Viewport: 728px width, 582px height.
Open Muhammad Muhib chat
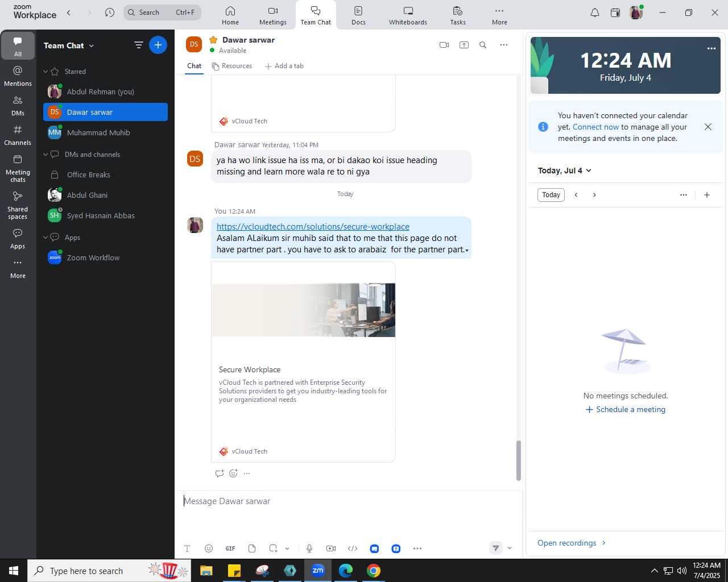[x=106, y=132]
